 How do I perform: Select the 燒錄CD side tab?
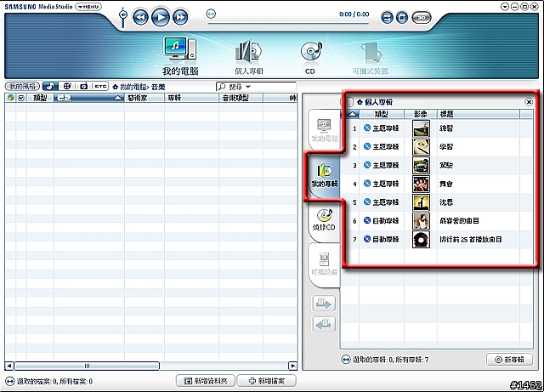[324, 220]
